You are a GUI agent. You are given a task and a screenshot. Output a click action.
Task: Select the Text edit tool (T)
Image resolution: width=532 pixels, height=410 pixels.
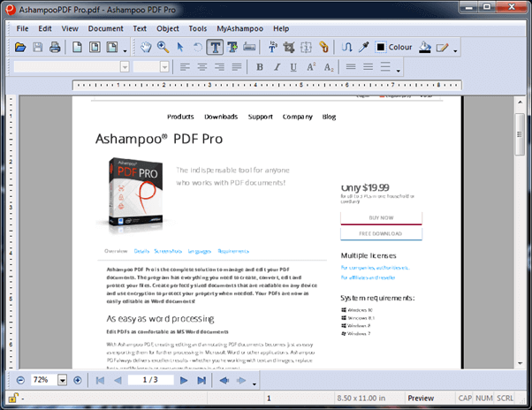tap(215, 47)
